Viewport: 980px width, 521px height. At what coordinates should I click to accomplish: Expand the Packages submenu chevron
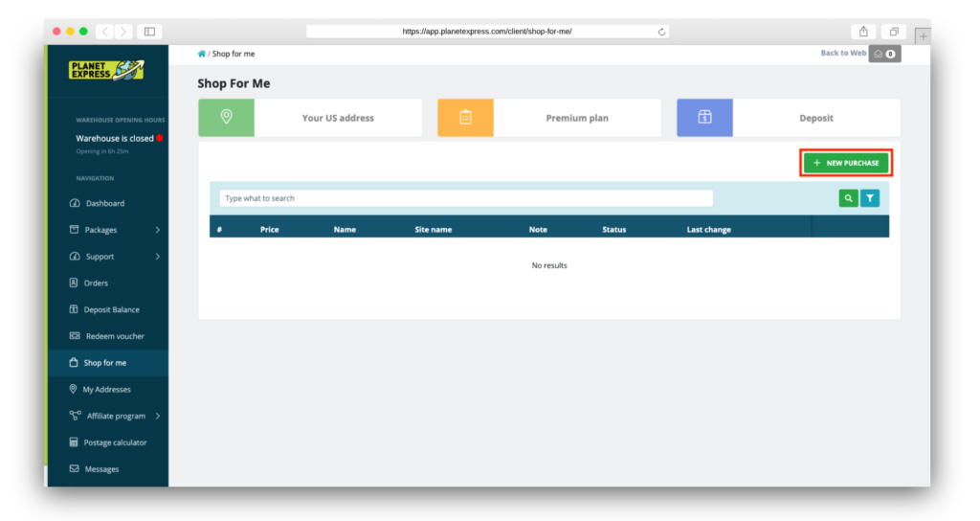tap(158, 230)
